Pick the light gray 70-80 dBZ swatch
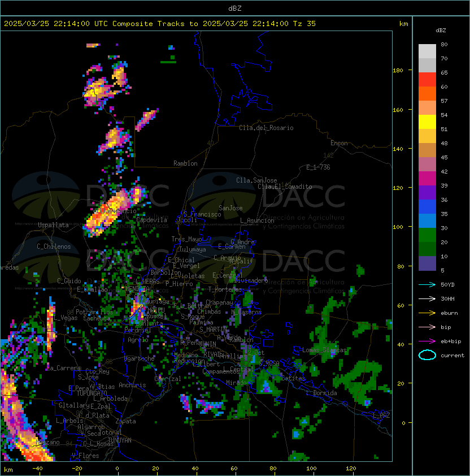The image size is (470, 476). click(x=427, y=51)
